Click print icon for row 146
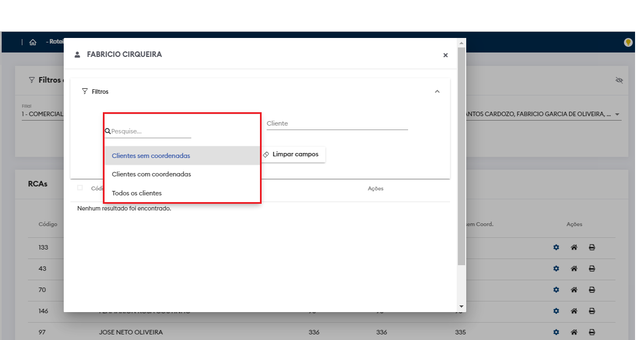Image resolution: width=644 pixels, height=340 pixels. (x=592, y=311)
